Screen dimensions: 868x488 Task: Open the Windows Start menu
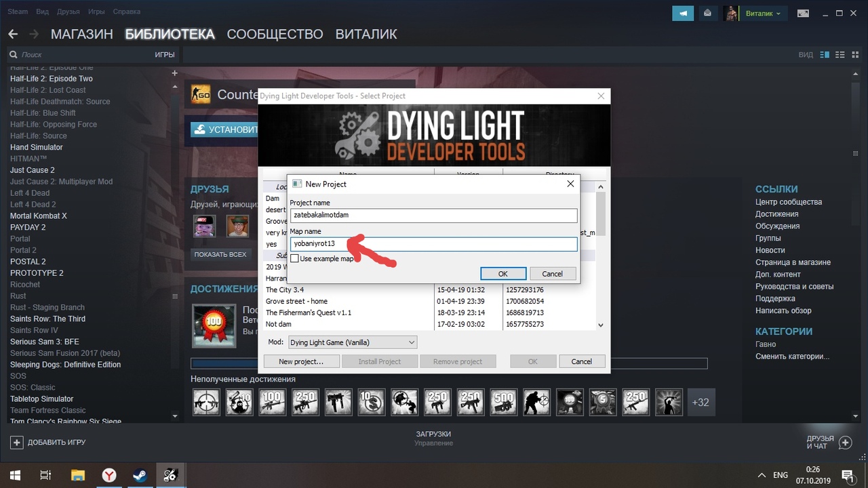point(14,475)
